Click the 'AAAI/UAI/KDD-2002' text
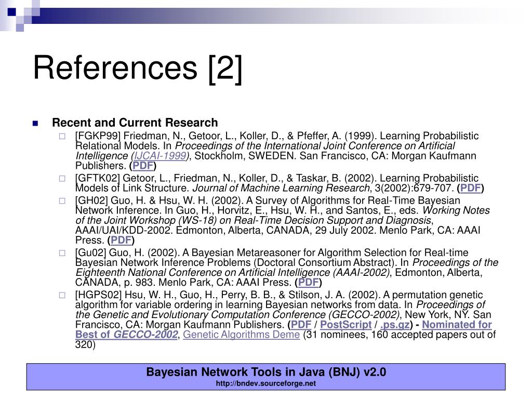This screenshot has height=399, width=532. point(123,230)
